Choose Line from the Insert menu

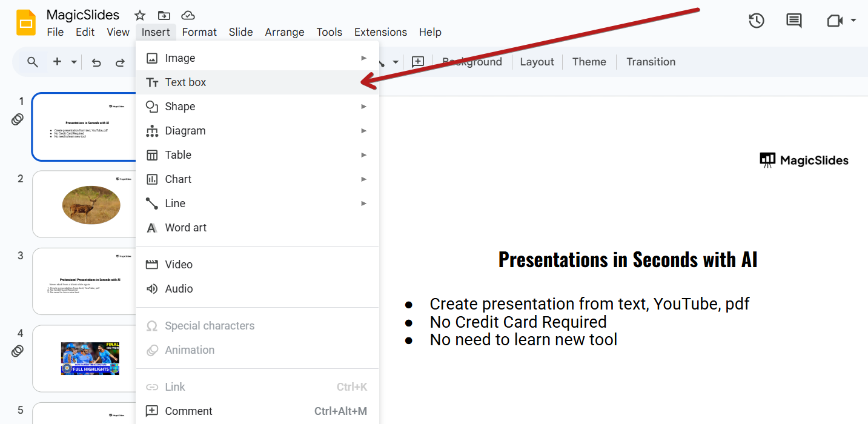[x=257, y=204]
